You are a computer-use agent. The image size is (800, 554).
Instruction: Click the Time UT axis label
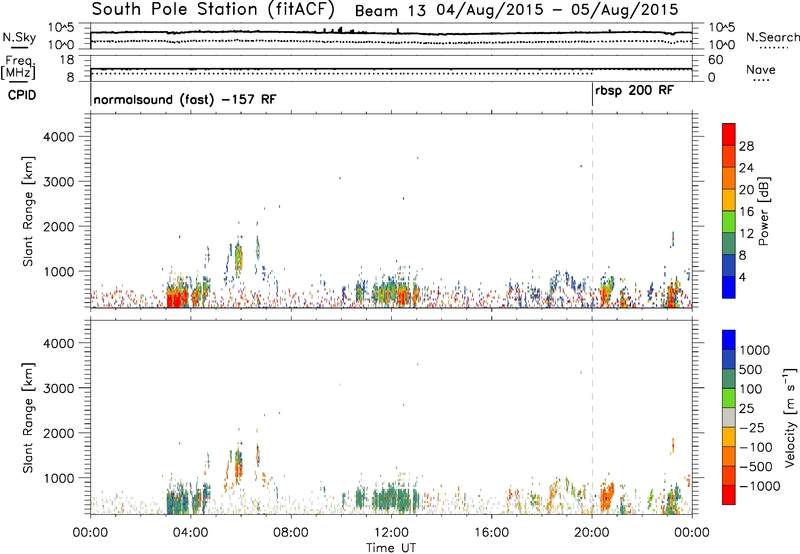pyautogui.click(x=391, y=548)
